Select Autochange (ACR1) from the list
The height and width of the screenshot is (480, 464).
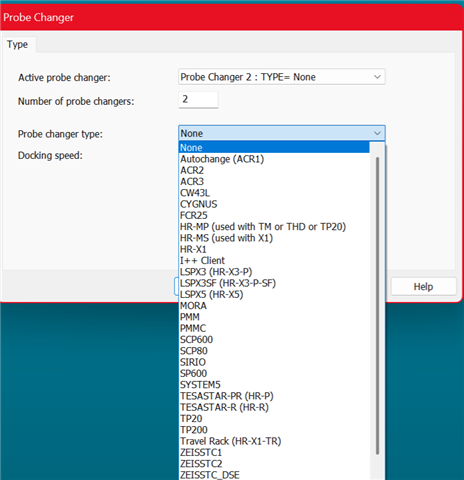pyautogui.click(x=274, y=159)
